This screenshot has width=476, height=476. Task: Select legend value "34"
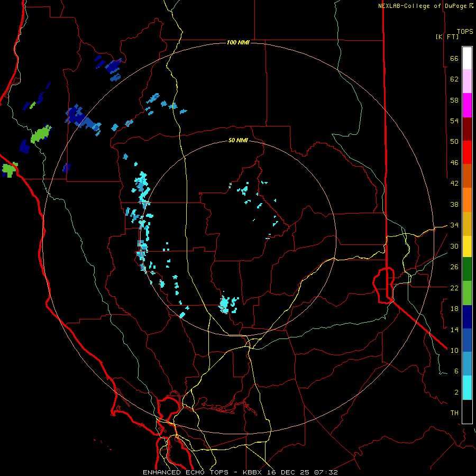[x=454, y=225]
